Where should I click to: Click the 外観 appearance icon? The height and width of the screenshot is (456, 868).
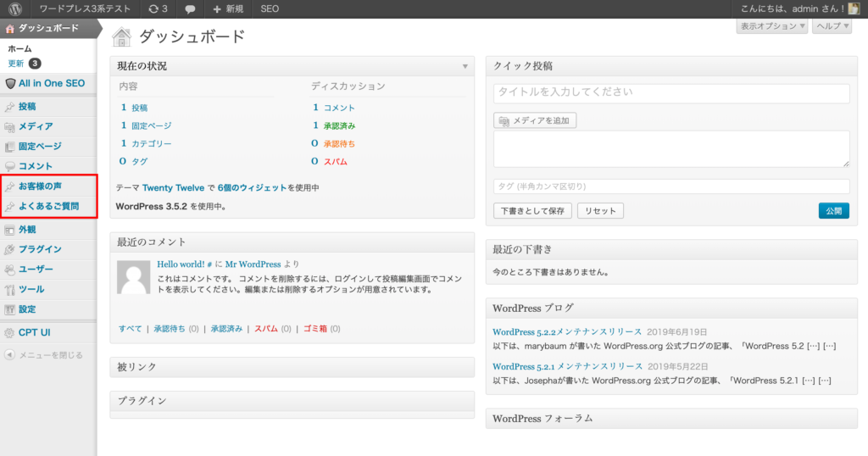(x=9, y=230)
